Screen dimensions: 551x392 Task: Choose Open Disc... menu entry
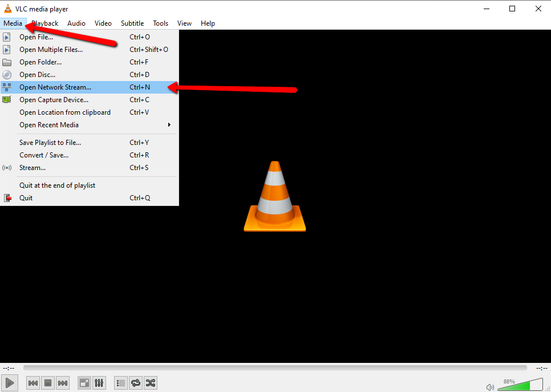pos(90,75)
